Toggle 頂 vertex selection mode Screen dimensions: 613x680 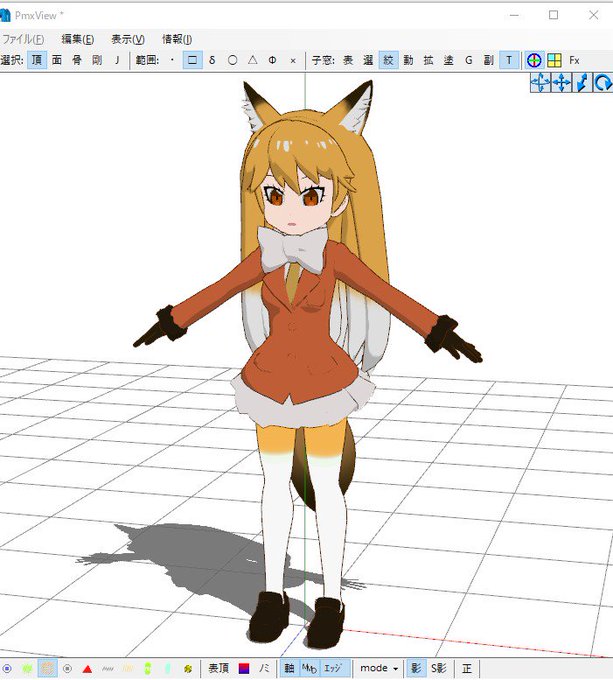click(37, 60)
